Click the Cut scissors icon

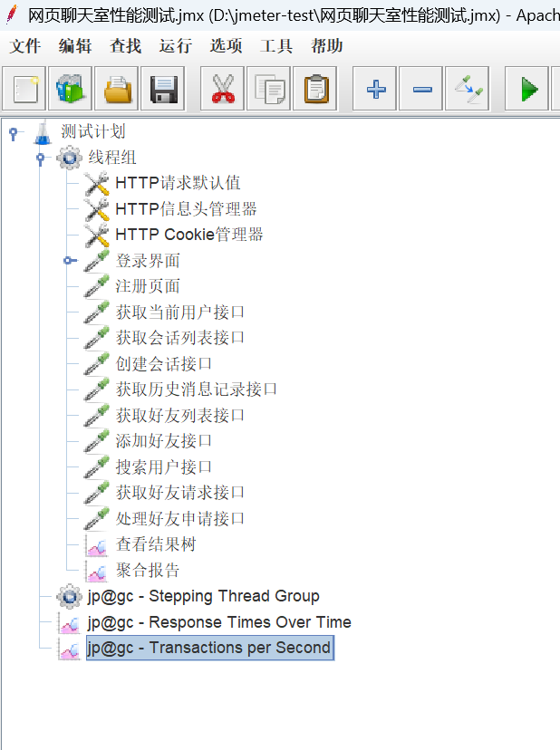tap(223, 89)
